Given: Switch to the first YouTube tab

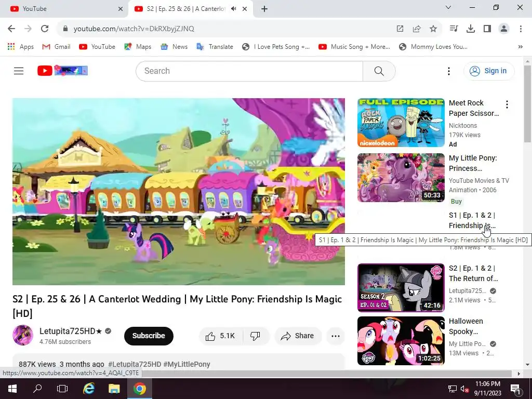Looking at the screenshot, I should [x=64, y=9].
